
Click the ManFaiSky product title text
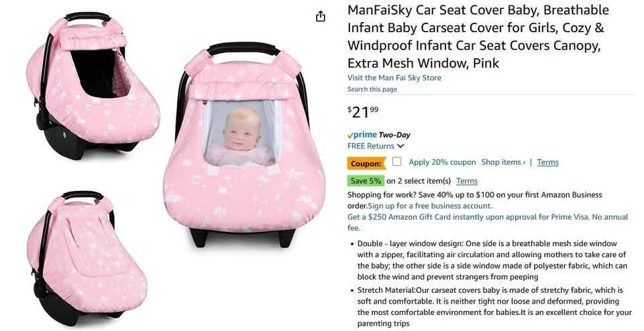pyautogui.click(x=478, y=36)
